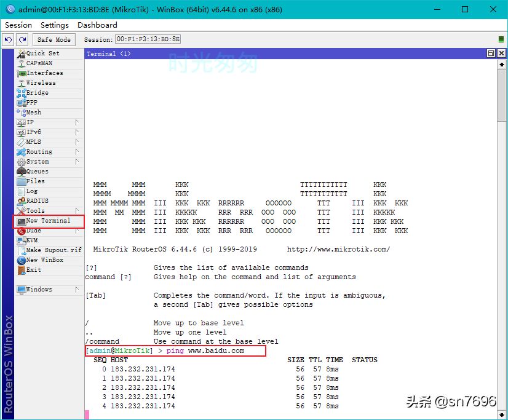
Task: Click the green status indicator
Action: 501,39
